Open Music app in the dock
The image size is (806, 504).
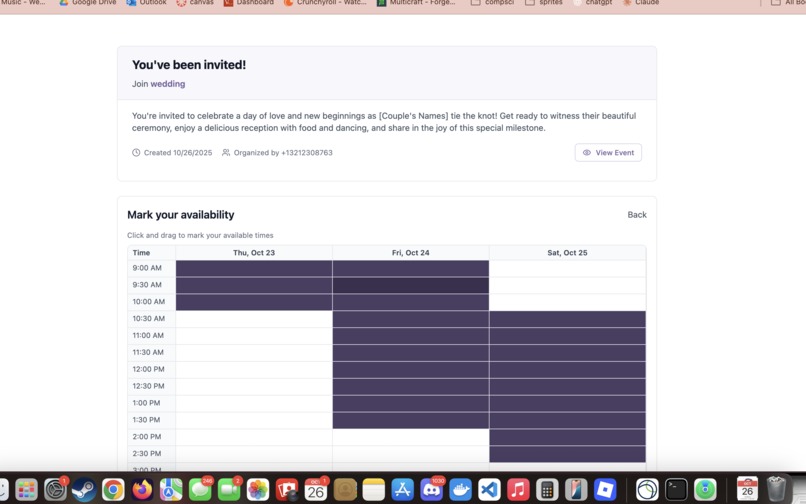(518, 489)
